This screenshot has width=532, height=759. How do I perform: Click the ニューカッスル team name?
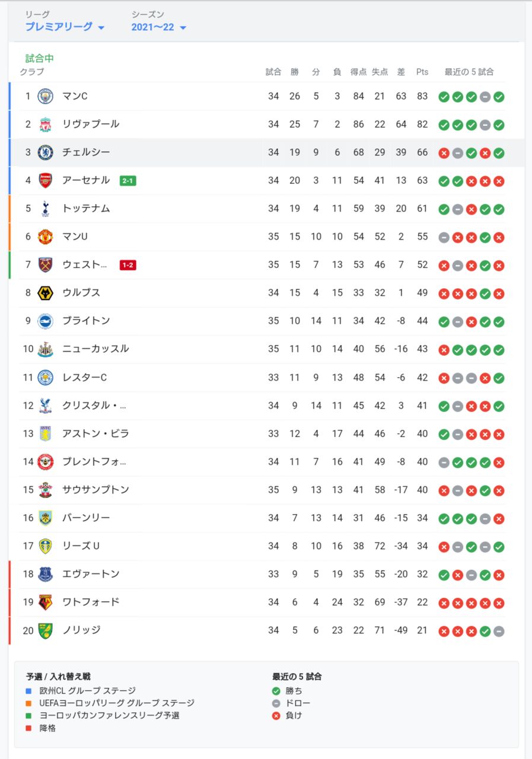(x=95, y=349)
